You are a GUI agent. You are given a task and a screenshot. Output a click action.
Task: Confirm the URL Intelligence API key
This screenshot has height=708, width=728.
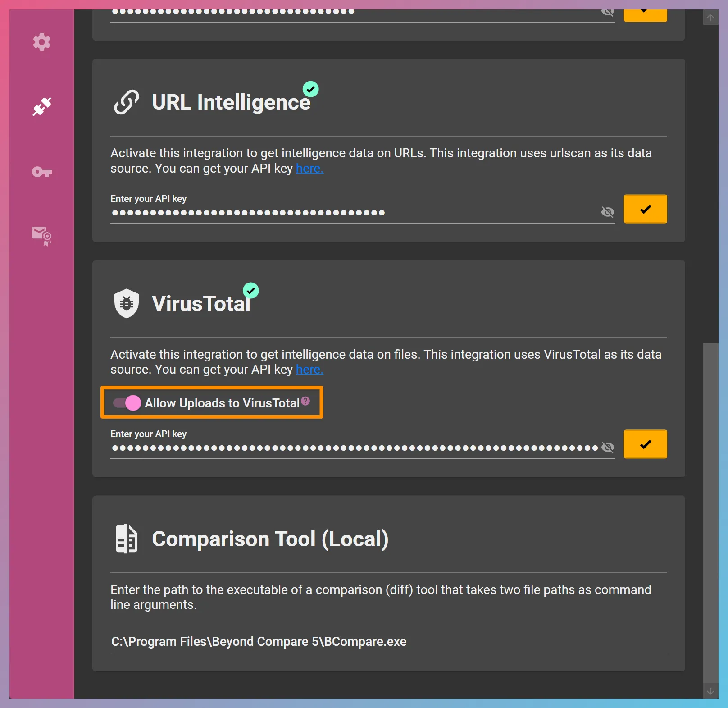point(645,209)
